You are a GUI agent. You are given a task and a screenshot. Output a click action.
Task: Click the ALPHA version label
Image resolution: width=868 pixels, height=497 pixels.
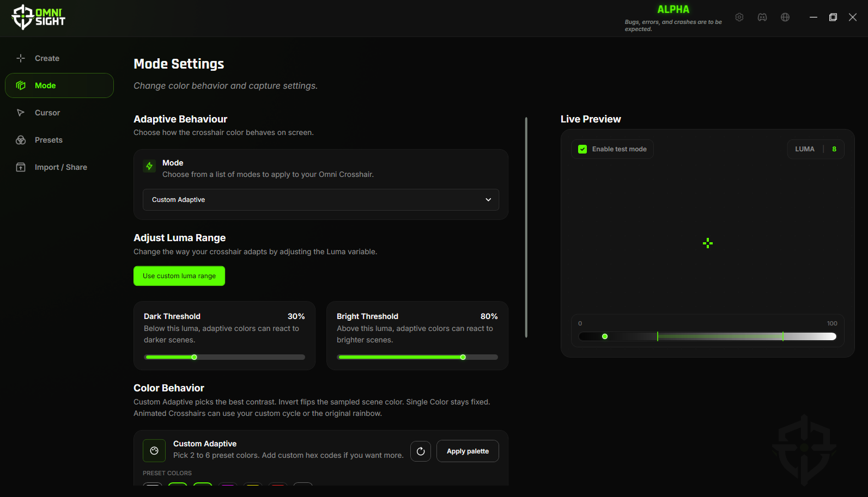tap(673, 9)
